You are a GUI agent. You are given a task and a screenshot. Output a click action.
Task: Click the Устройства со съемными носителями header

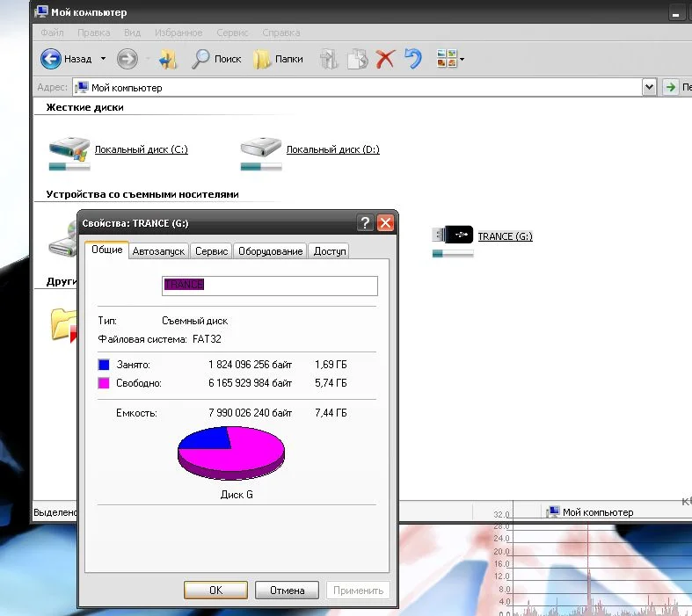click(x=142, y=194)
